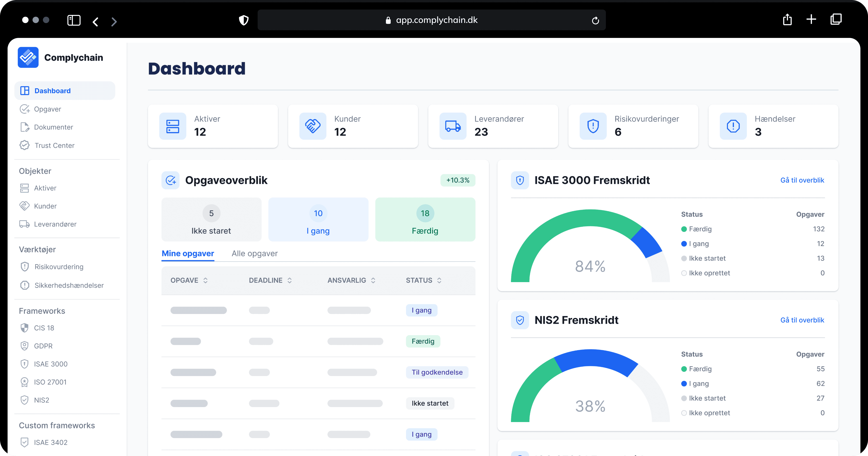The width and height of the screenshot is (868, 456).
Task: Follow Gå til overblik link for NIS2
Action: pyautogui.click(x=802, y=320)
